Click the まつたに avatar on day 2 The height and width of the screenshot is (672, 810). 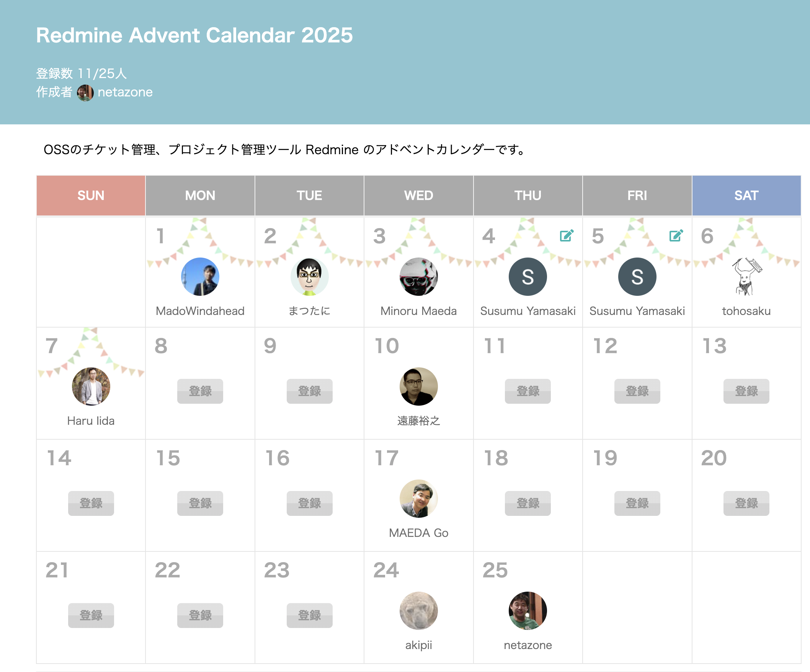(x=309, y=276)
